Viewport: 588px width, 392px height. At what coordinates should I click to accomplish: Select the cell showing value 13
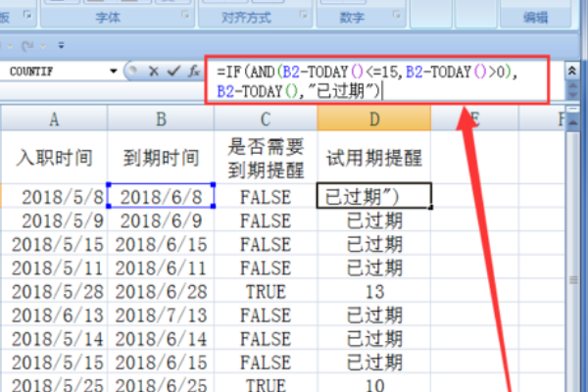pos(374,290)
